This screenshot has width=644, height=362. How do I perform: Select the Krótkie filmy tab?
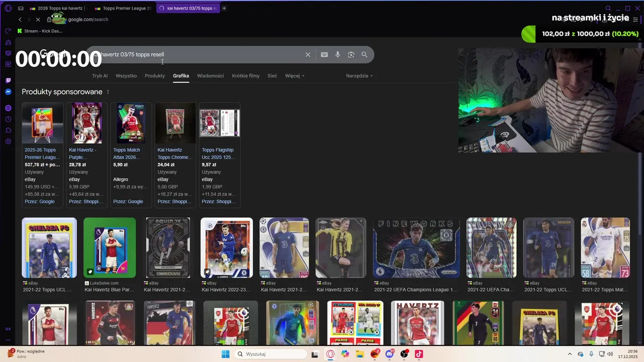click(246, 76)
